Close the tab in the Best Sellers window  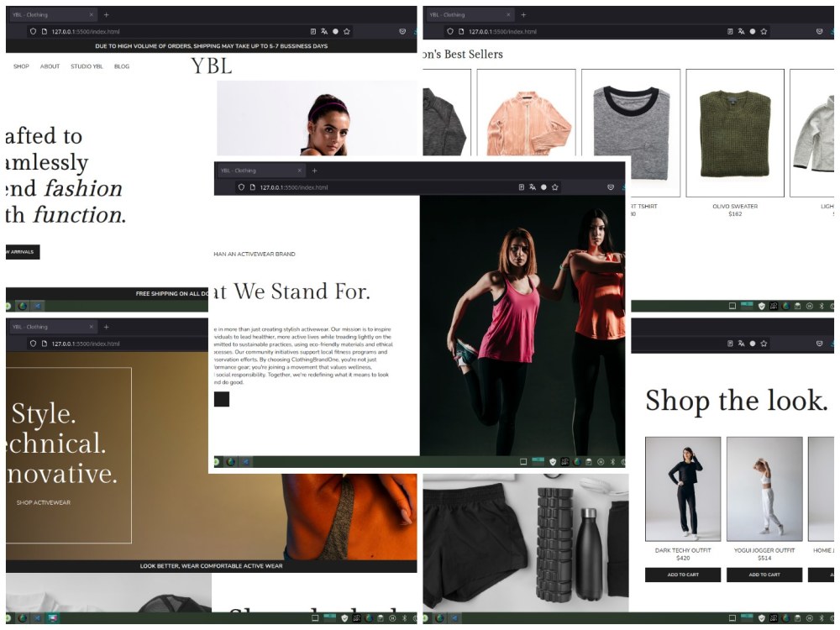point(508,15)
